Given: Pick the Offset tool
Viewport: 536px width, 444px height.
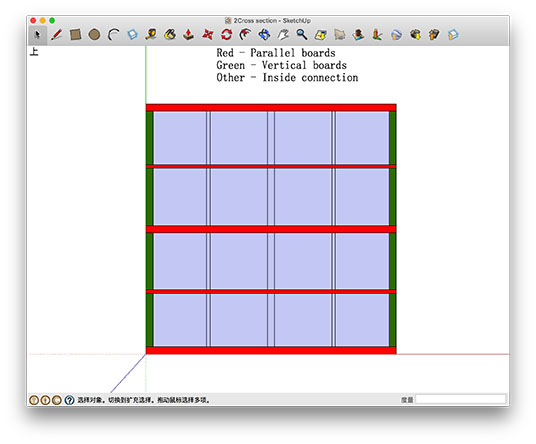Looking at the screenshot, I should 245,35.
